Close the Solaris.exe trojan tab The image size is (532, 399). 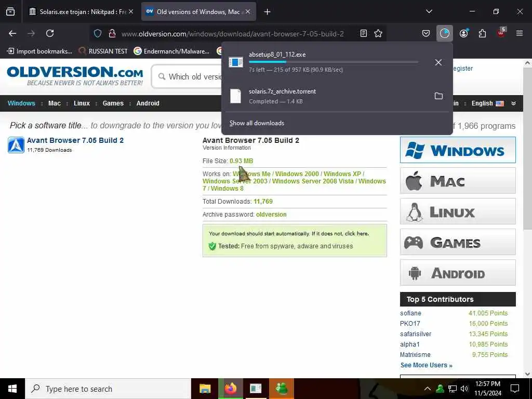(x=131, y=12)
